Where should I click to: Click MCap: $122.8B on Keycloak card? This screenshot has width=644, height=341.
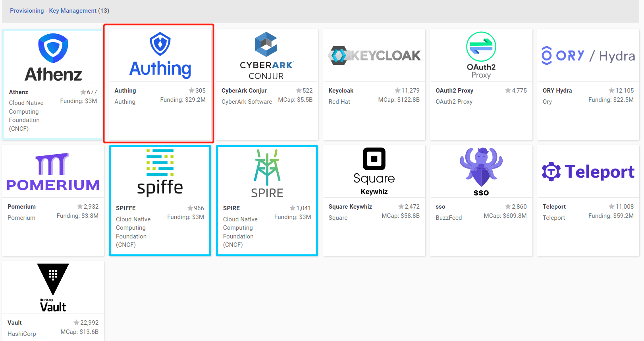click(x=399, y=100)
